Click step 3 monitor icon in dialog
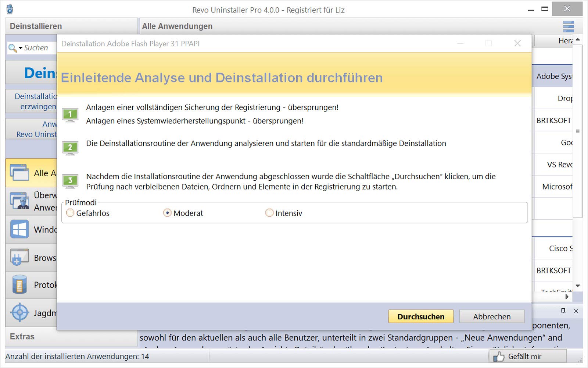Image resolution: width=588 pixels, height=368 pixels. point(70,181)
